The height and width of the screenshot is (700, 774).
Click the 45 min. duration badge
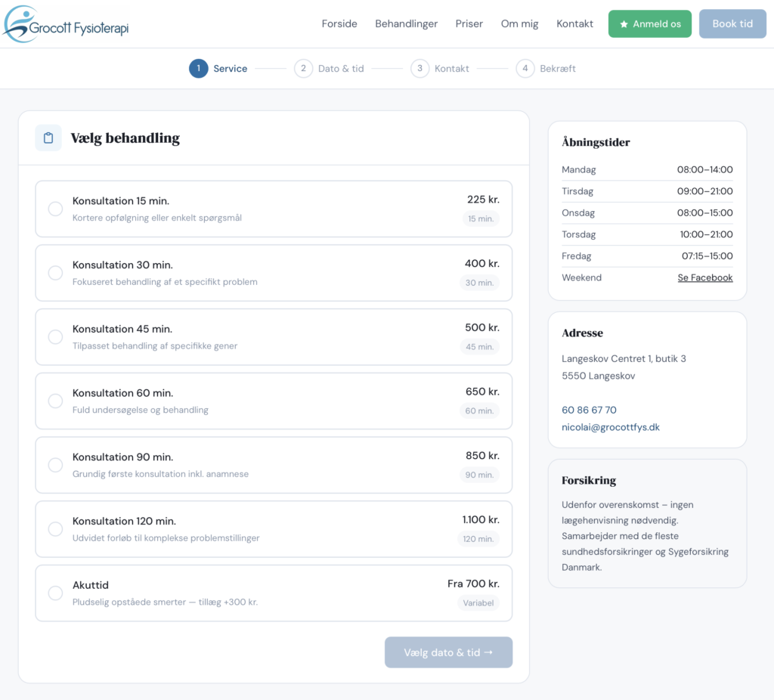pyautogui.click(x=479, y=346)
